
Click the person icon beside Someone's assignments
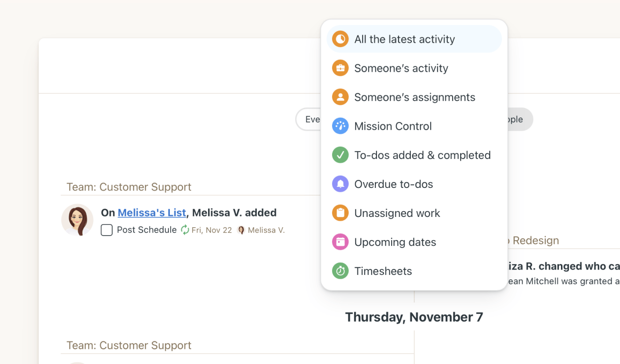[340, 97]
